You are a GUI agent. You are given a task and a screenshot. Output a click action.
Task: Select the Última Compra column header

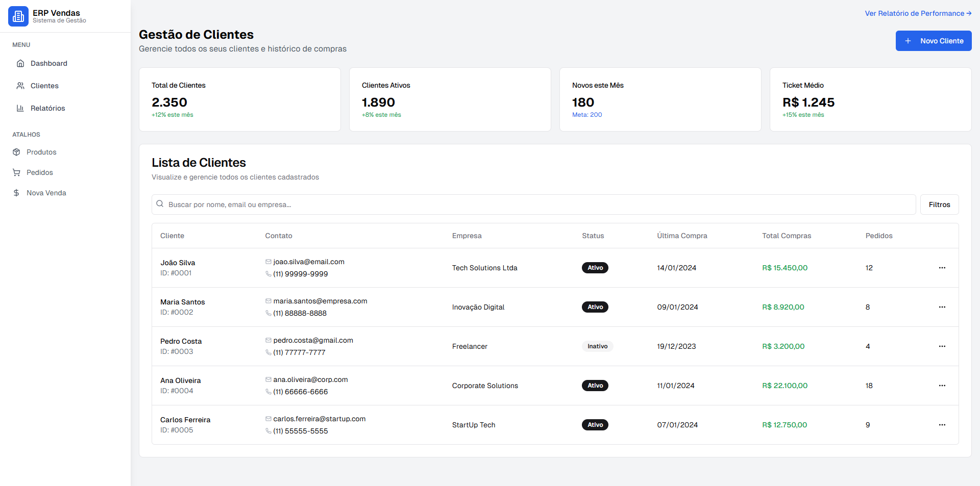point(682,236)
